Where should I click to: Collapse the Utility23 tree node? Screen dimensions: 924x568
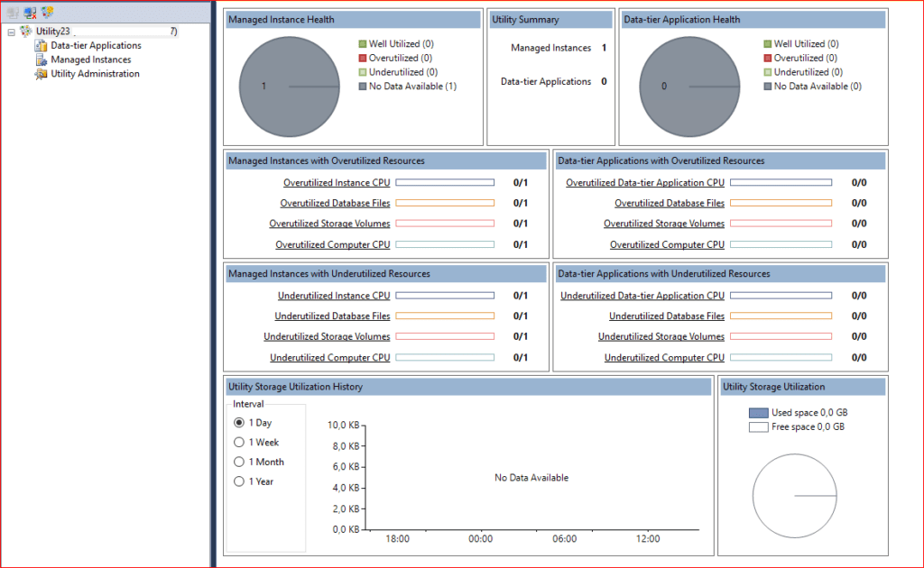pos(11,32)
